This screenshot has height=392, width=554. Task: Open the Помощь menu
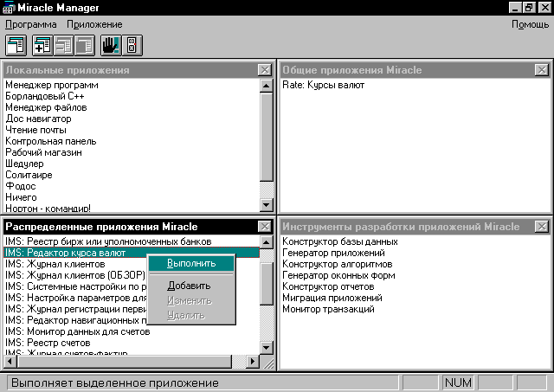pyautogui.click(x=530, y=24)
